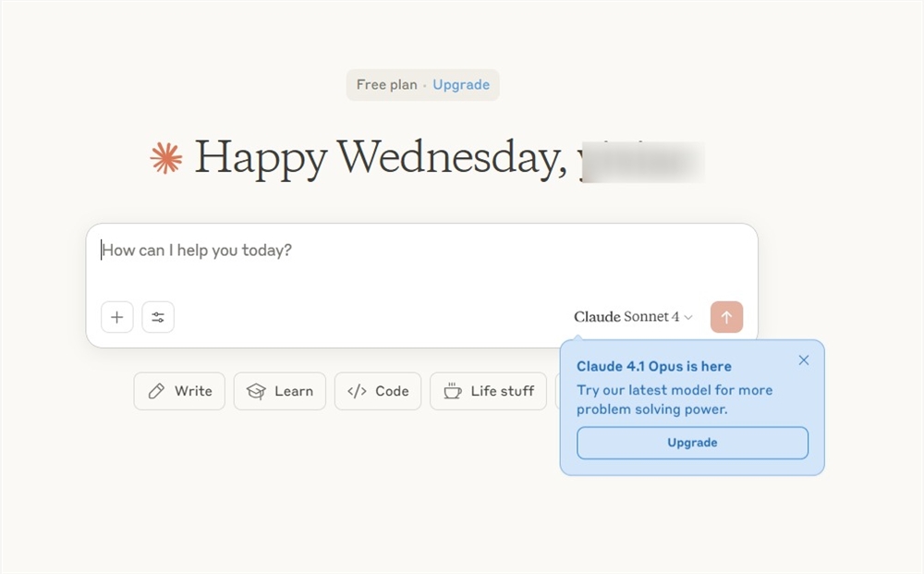Choose the Learn graduation cap chip

279,391
